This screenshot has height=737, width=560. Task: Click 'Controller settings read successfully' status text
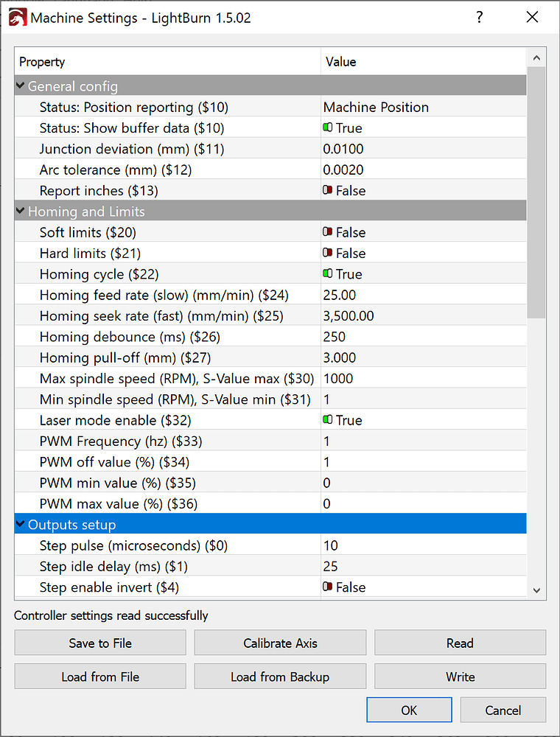[x=111, y=615]
